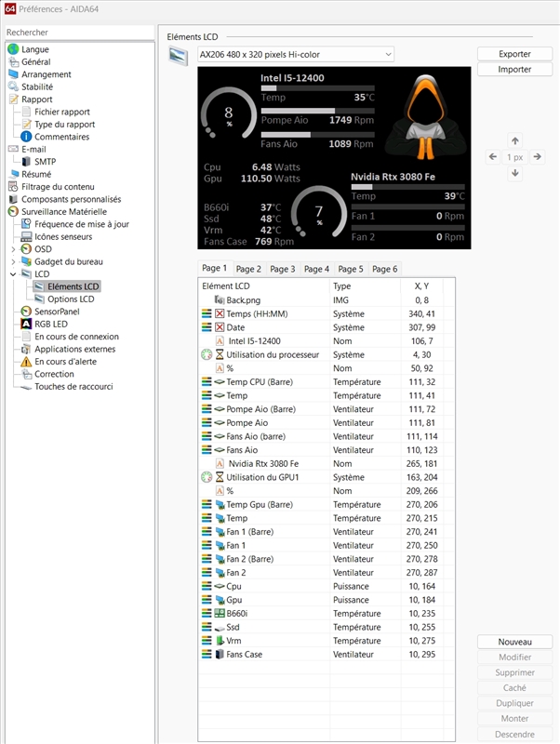Click the RGB LED icon
The height and width of the screenshot is (744, 560).
(x=26, y=324)
